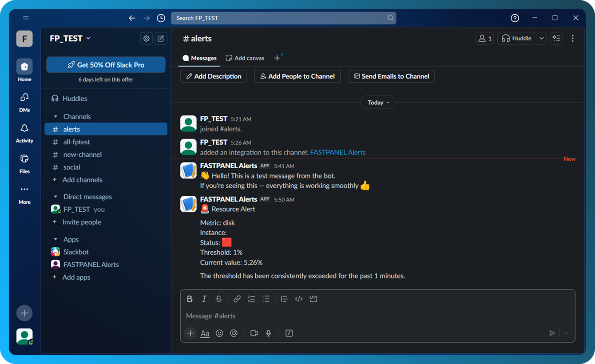This screenshot has width=595, height=364.
Task: Collapse the Channels section
Action: pyautogui.click(x=56, y=117)
